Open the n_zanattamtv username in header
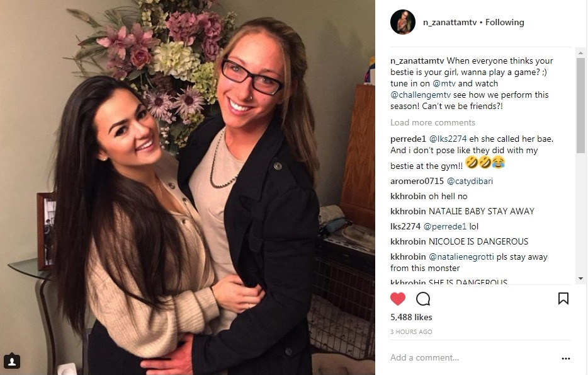 point(449,23)
